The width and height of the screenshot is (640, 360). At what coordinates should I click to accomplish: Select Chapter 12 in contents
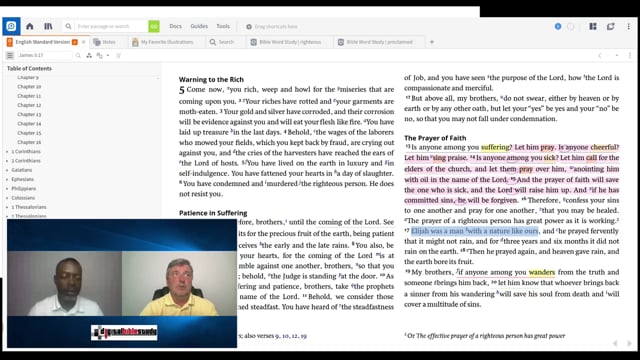coord(29,105)
